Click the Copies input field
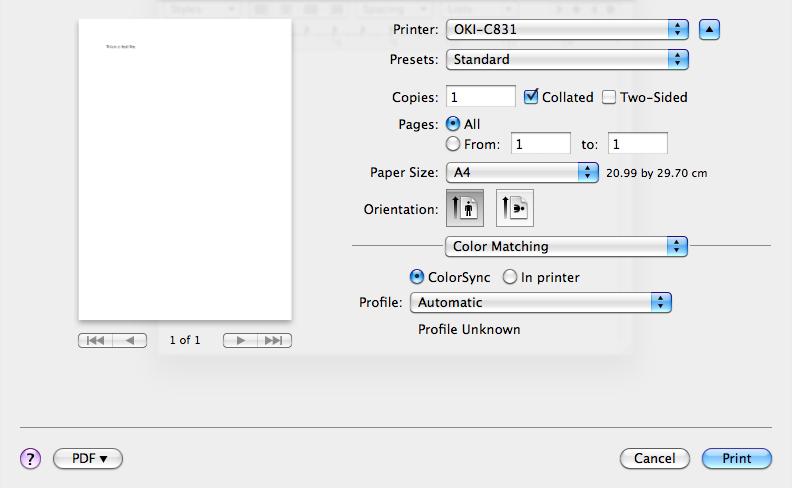Viewport: 792px width, 488px height. [x=480, y=96]
